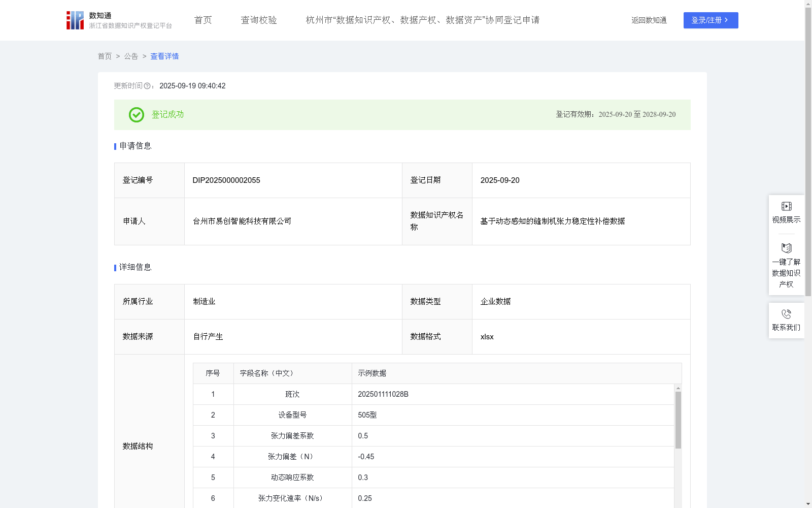Screen dimensions: 812x508
Task: Click the 登录/注册 button
Action: tap(710, 20)
